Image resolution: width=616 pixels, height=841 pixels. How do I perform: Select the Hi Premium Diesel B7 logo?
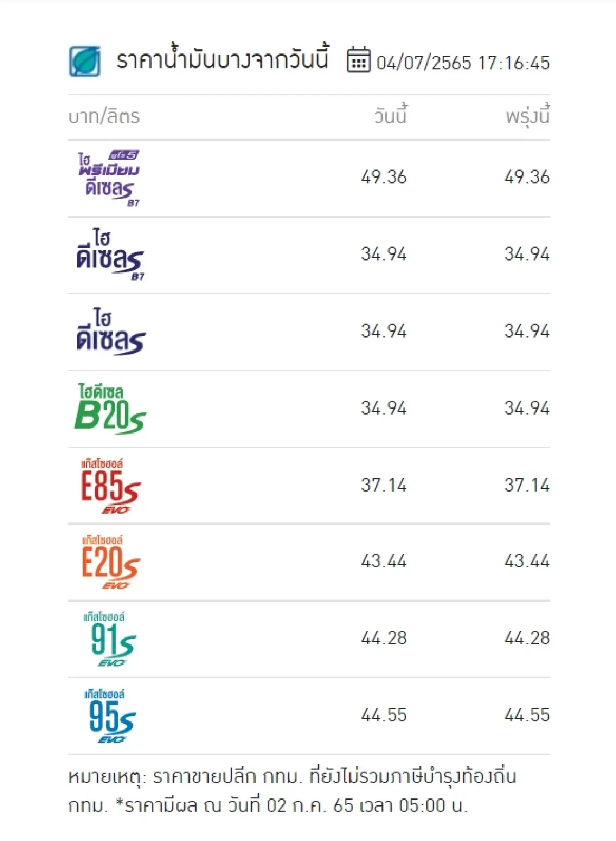(109, 178)
